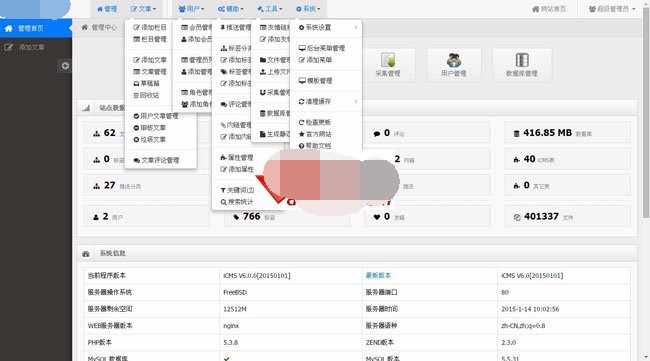This screenshot has width=650, height=361.
Task: Choose 模板管理 from the 系统 menu
Action: [x=315, y=80]
